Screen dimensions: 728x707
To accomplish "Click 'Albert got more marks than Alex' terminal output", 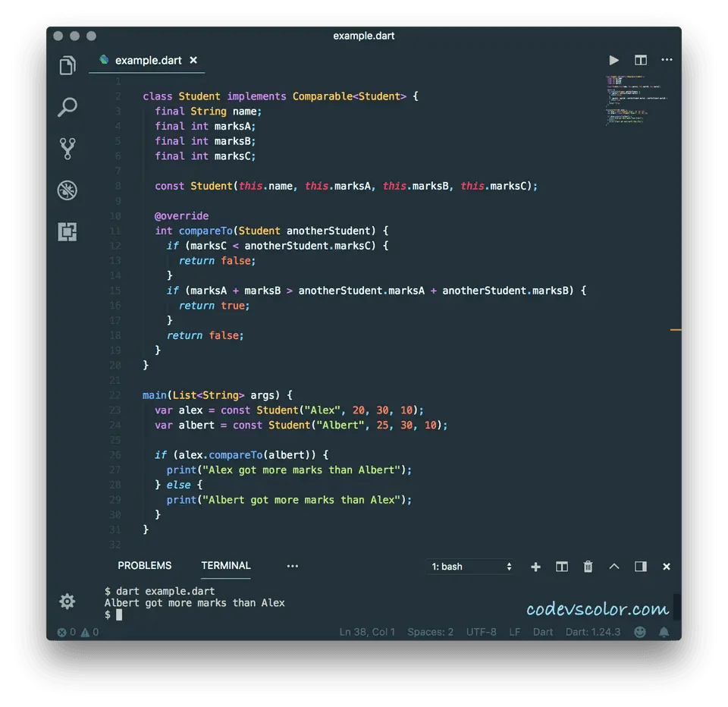I will (x=195, y=603).
